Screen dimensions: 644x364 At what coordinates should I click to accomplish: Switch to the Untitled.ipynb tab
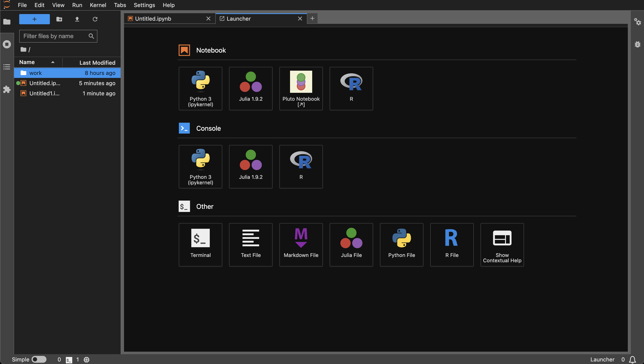pos(153,19)
